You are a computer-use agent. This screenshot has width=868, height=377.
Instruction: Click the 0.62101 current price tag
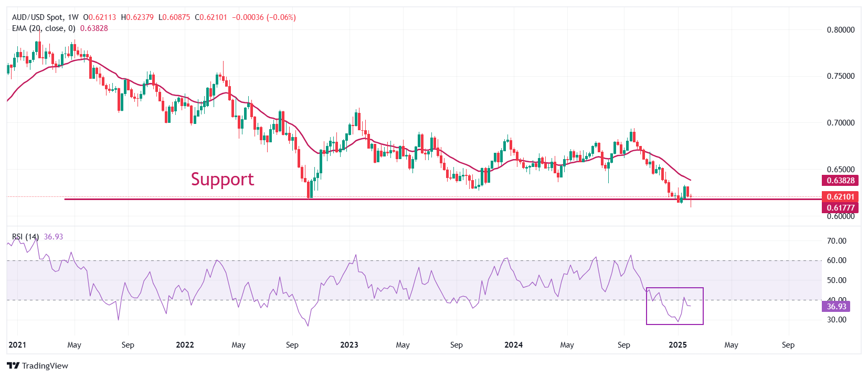[x=840, y=197]
